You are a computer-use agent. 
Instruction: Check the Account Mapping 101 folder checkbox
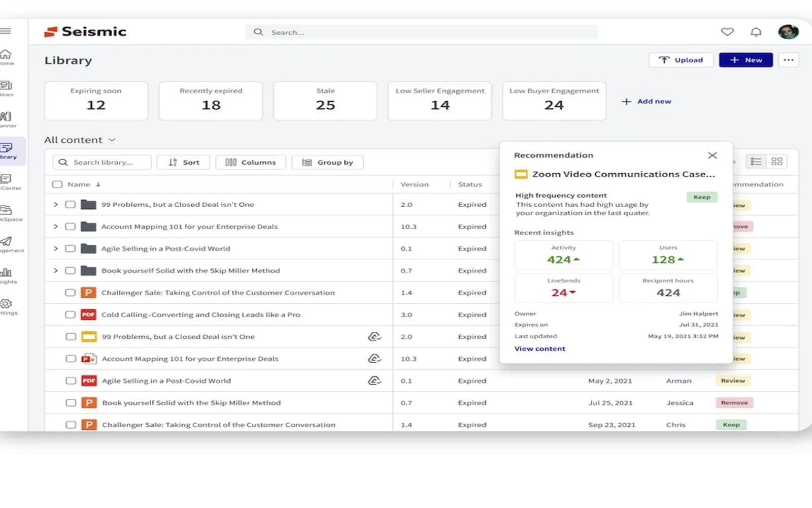[70, 227]
